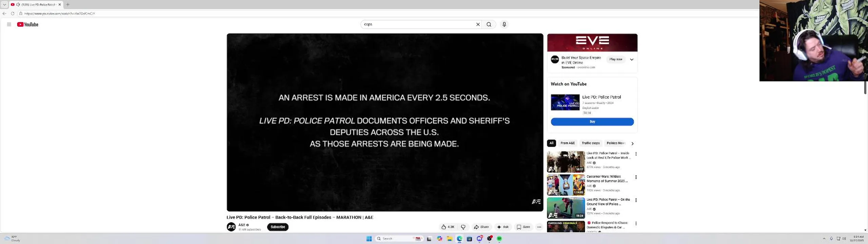
Task: Open A&E channel name under title
Action: (242, 225)
